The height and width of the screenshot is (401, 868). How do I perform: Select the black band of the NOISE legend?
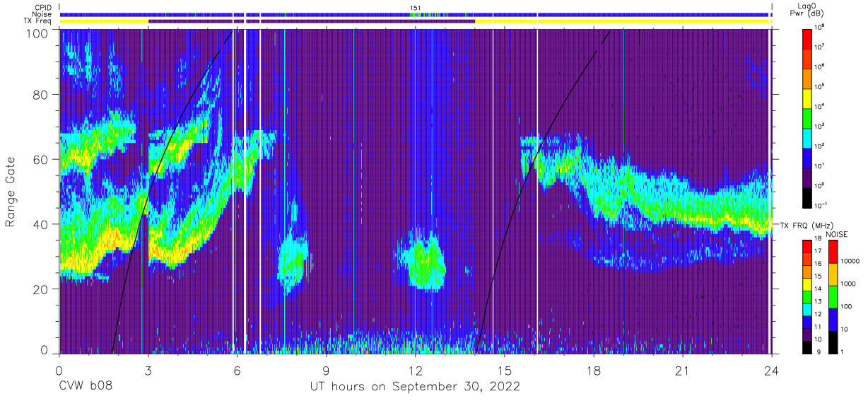833,342
